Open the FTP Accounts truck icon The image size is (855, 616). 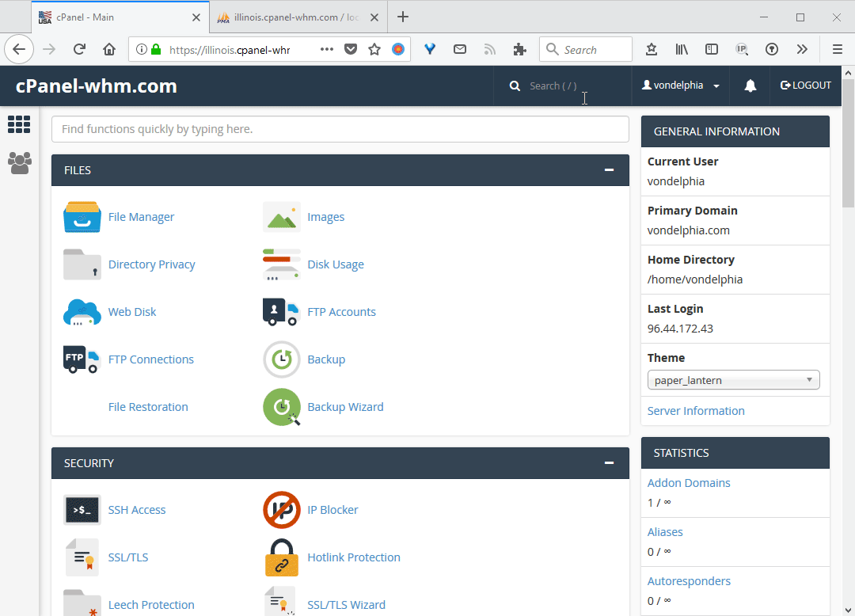(x=281, y=312)
